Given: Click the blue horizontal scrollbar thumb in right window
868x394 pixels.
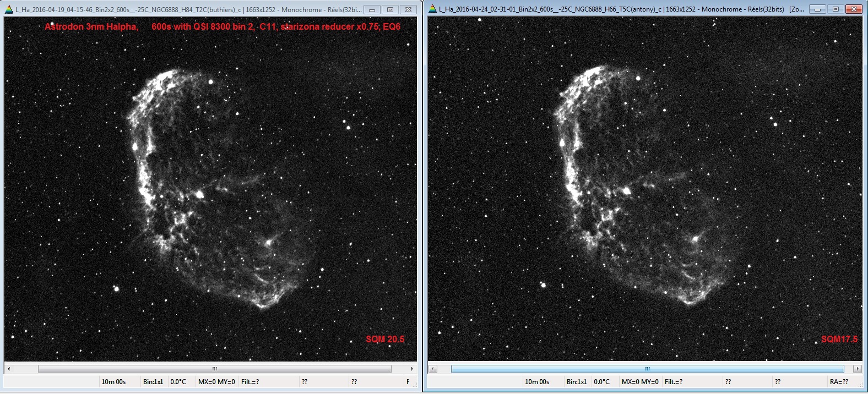Looking at the screenshot, I should click(x=648, y=369).
